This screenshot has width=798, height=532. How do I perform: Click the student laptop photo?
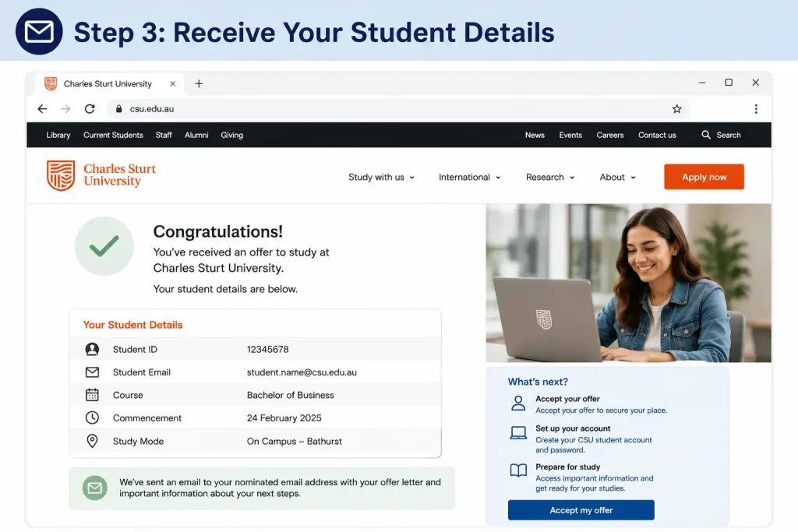tap(629, 283)
